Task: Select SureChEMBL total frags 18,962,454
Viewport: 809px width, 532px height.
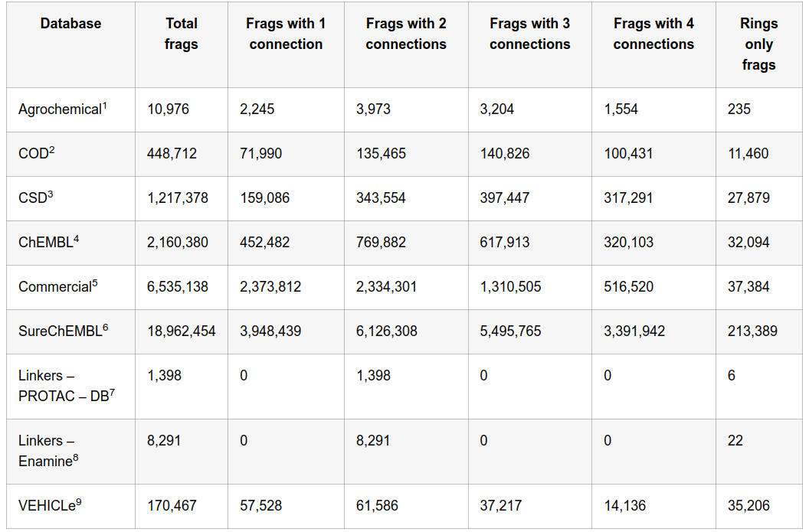Action: [181, 331]
